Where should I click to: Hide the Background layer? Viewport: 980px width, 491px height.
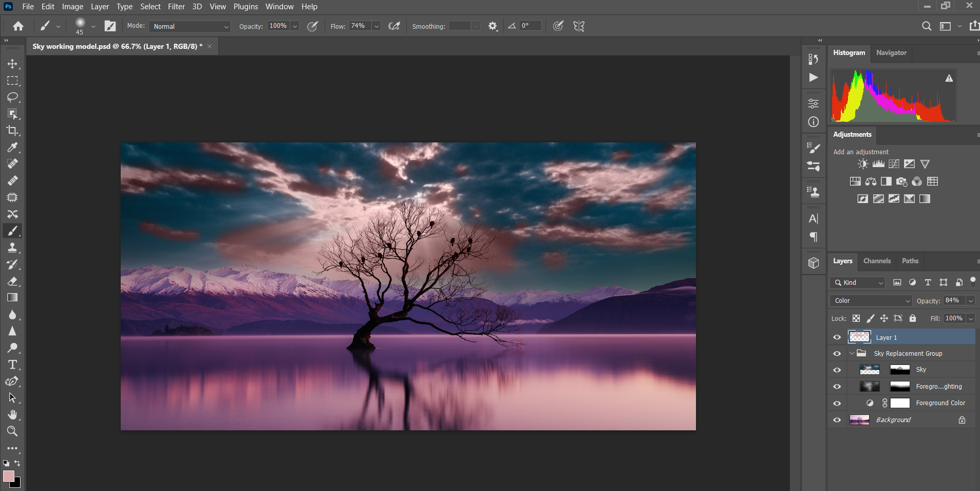point(837,420)
